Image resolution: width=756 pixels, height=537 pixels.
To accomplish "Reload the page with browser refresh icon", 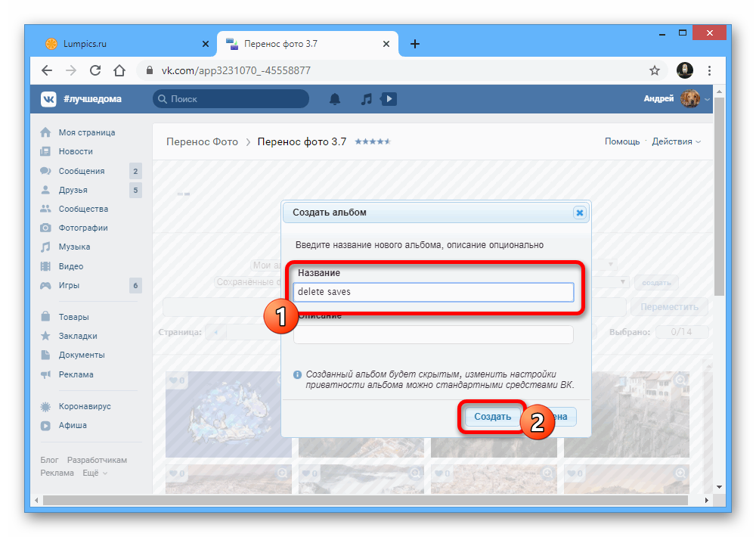I will (x=95, y=70).
